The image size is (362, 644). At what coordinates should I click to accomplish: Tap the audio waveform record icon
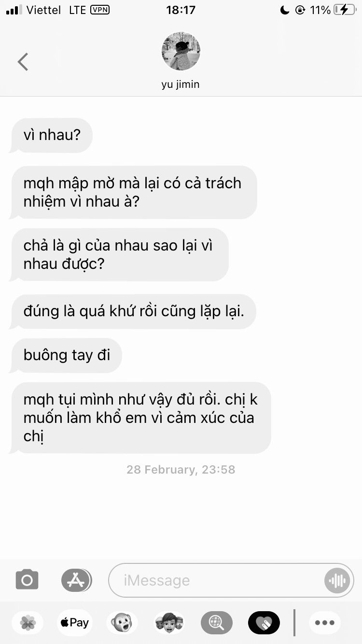click(x=337, y=580)
